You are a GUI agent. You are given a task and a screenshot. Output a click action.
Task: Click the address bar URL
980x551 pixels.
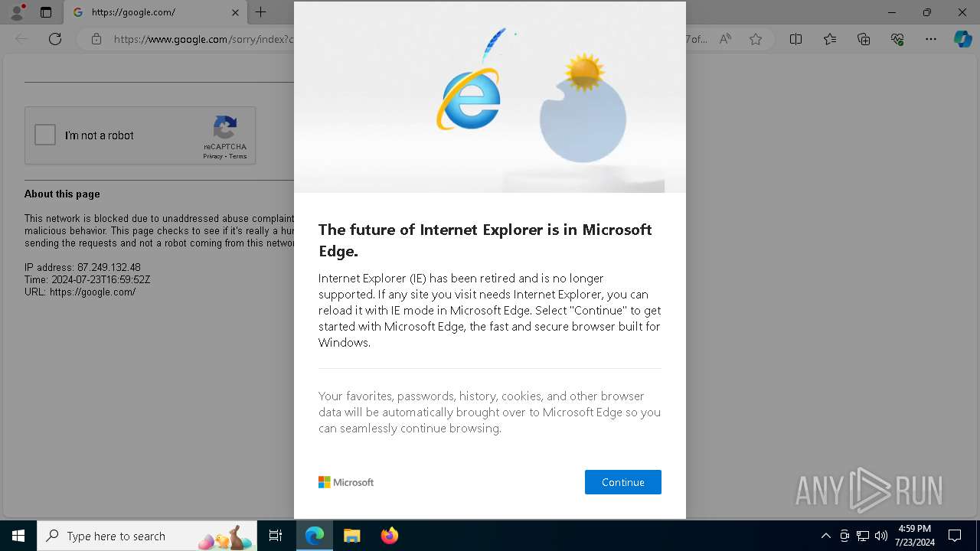(x=204, y=39)
